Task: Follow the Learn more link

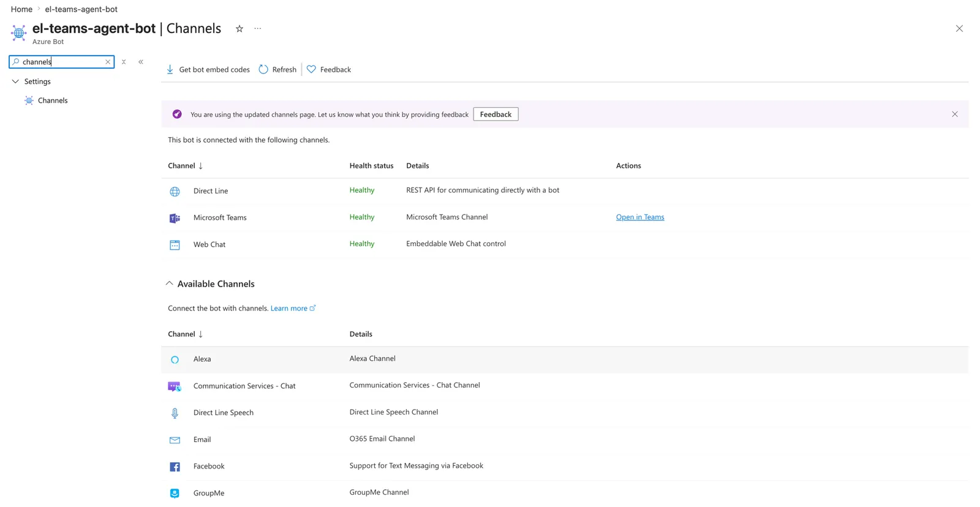Action: point(293,309)
